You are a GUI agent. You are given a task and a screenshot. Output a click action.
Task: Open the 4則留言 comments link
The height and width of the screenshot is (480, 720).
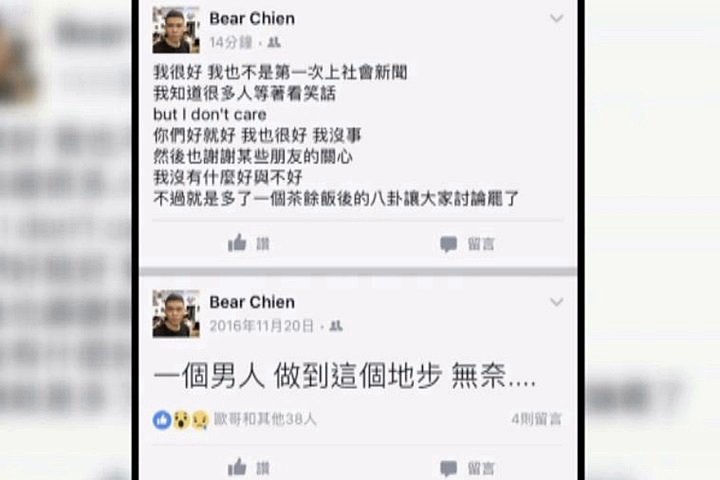point(537,419)
